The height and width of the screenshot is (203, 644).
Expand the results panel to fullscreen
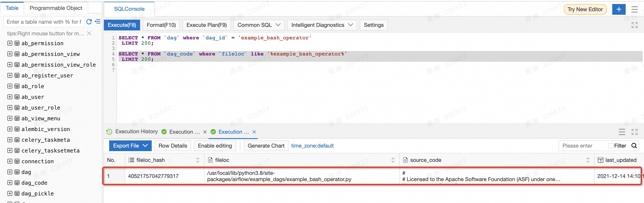(x=635, y=132)
